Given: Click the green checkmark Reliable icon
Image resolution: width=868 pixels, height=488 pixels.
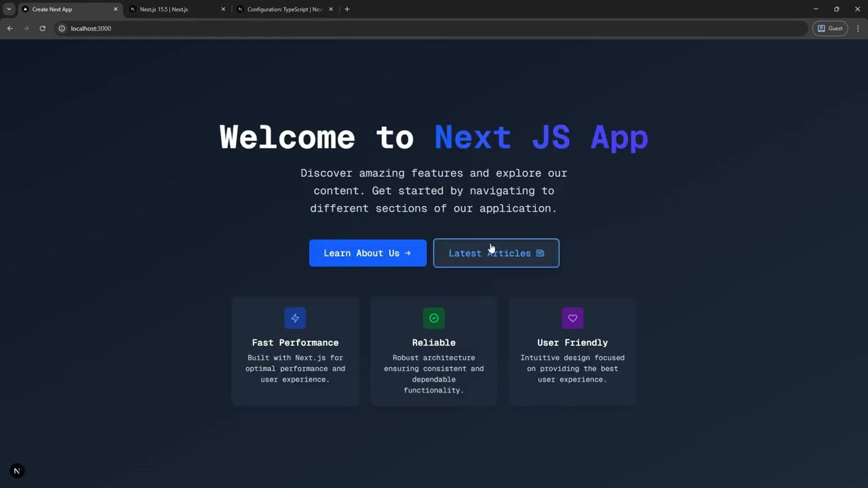Looking at the screenshot, I should [x=434, y=318].
